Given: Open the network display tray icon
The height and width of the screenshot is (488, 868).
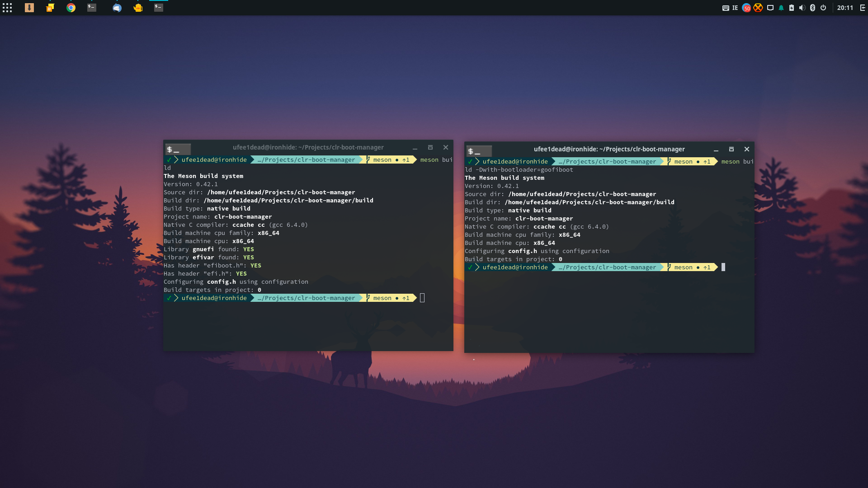Looking at the screenshot, I should [x=770, y=8].
